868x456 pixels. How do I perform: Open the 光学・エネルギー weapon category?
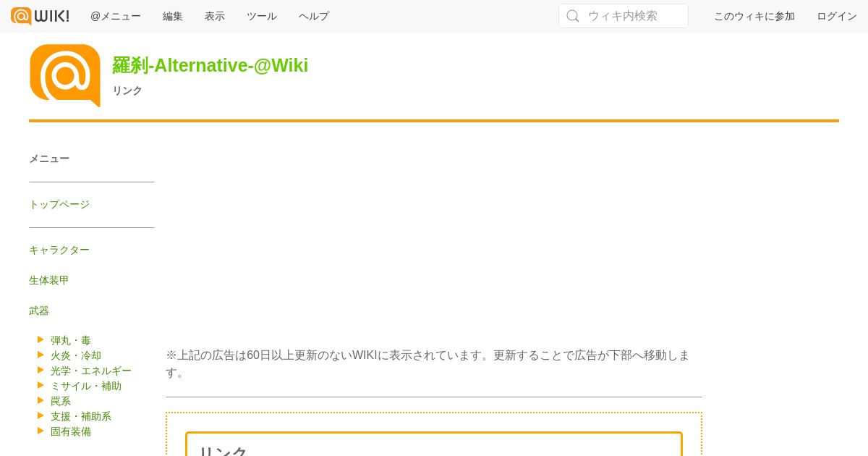[x=91, y=371]
